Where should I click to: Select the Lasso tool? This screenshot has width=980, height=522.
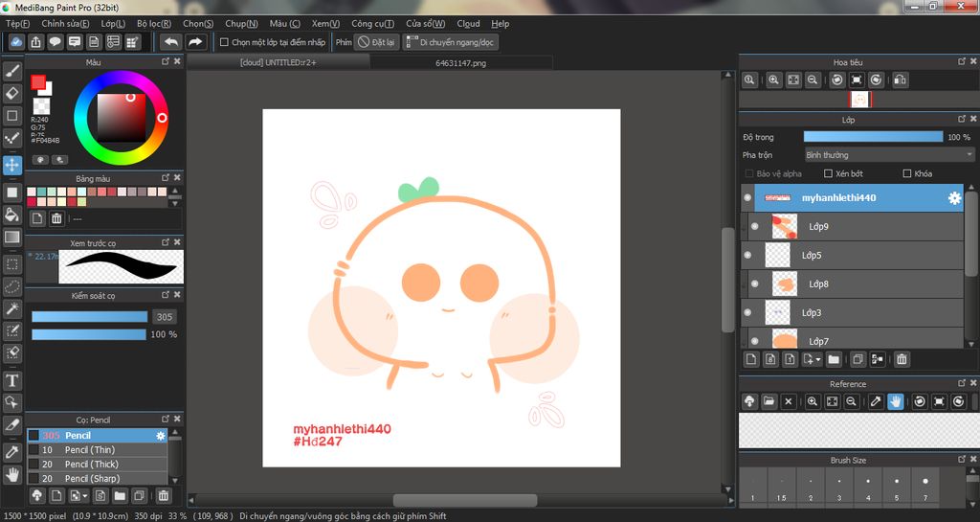pyautogui.click(x=11, y=286)
